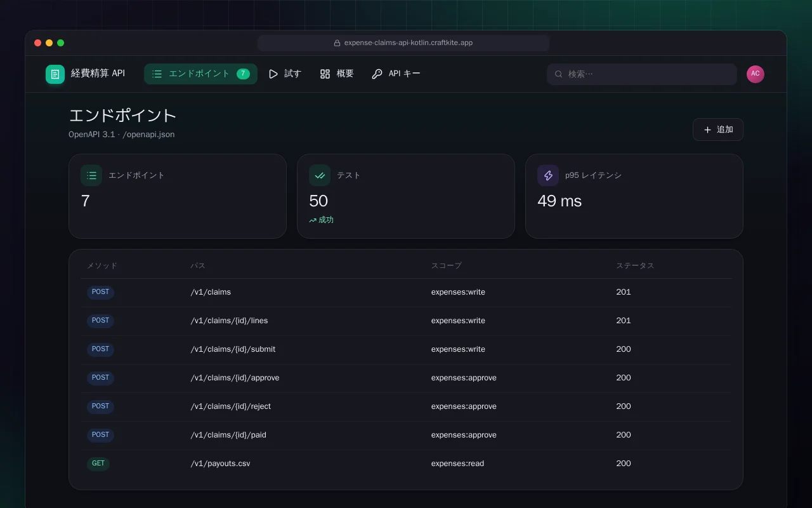Click the パス column header
812x508 pixels.
tap(198, 265)
